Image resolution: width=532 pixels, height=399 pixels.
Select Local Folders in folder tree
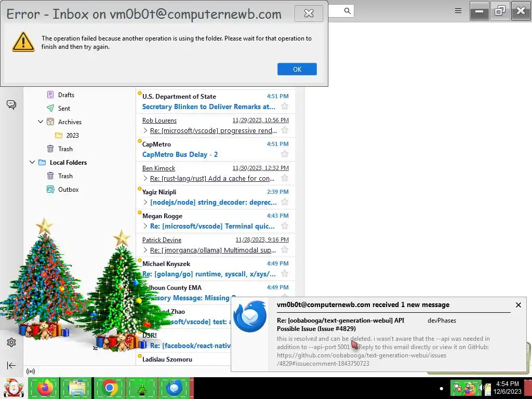pyautogui.click(x=68, y=163)
